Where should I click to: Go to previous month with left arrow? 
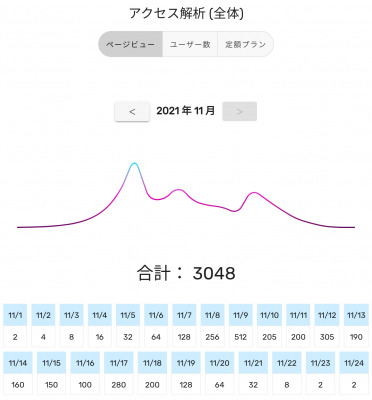tap(132, 111)
